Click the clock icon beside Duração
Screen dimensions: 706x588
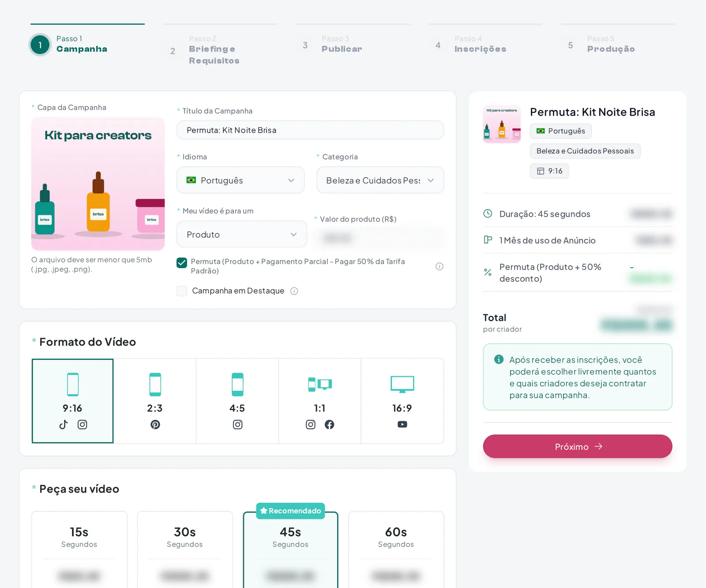[488, 213]
